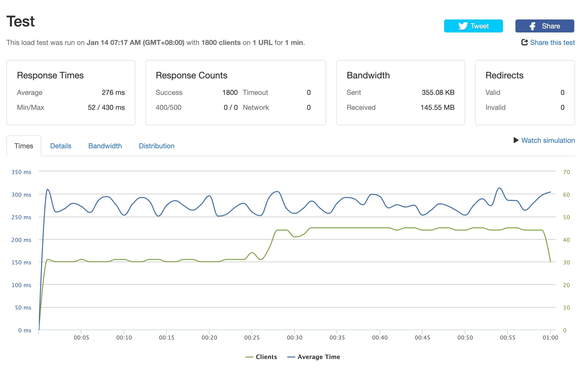Viewport: 588px width, 372px height.
Task: Tweet the test results
Action: pyautogui.click(x=473, y=26)
